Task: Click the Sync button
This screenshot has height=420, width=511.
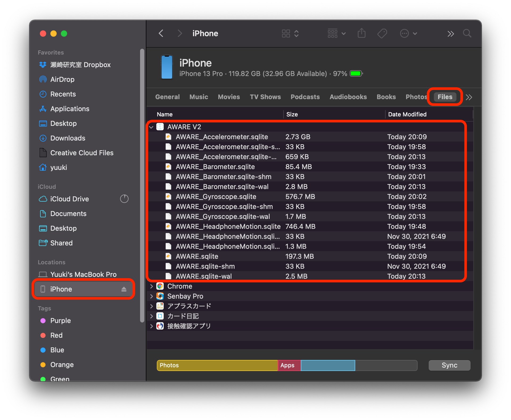Action: 449,365
